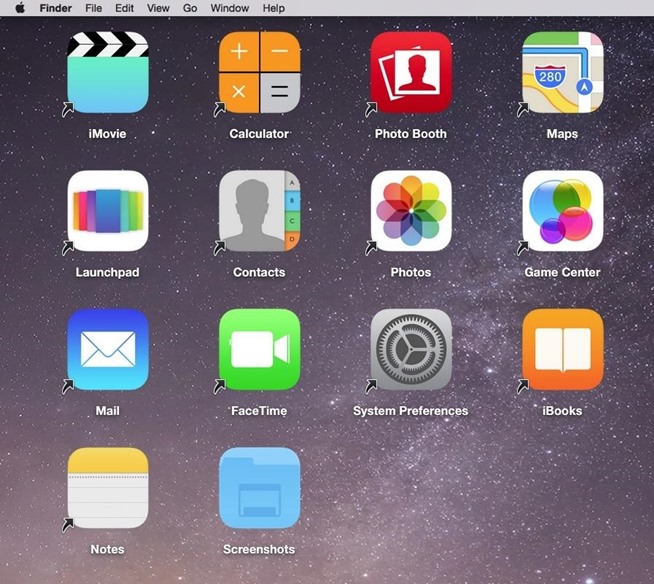Screen dimensions: 654x584
Task: Click the Contacts app icon
Action: point(259,211)
